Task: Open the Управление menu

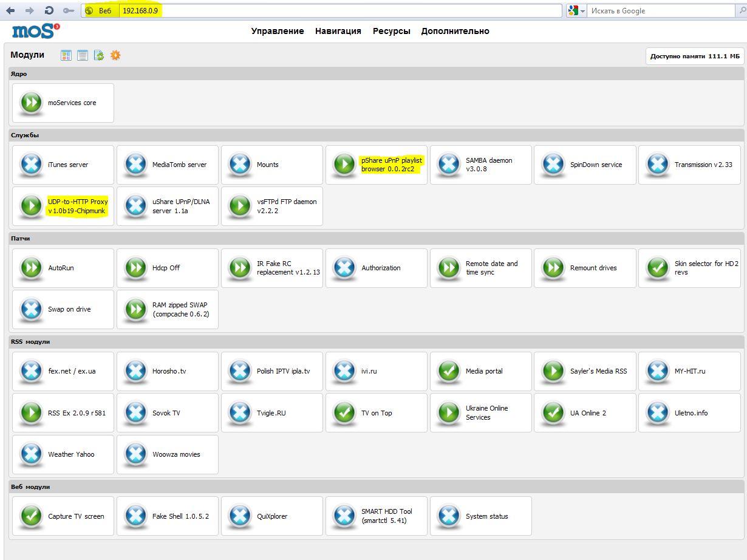Action: (278, 31)
